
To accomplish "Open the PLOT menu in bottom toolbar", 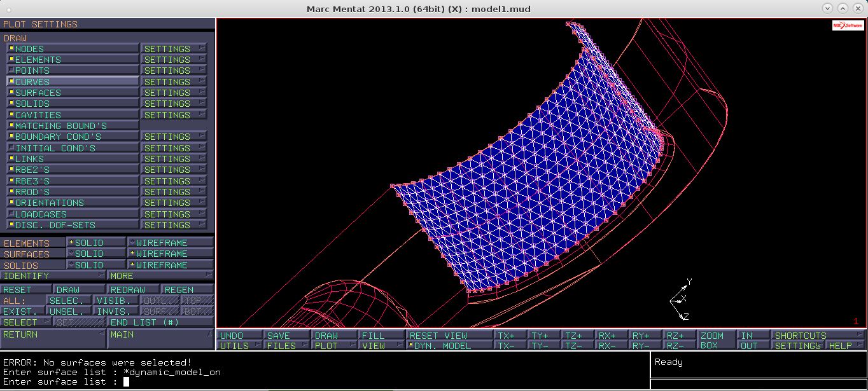I will pyautogui.click(x=334, y=346).
